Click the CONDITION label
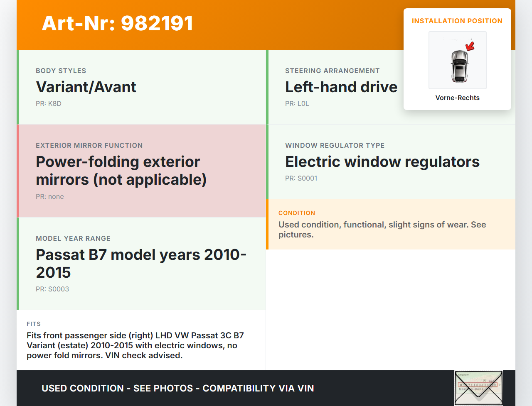Viewport: 532px width, 406px height. 297,213
